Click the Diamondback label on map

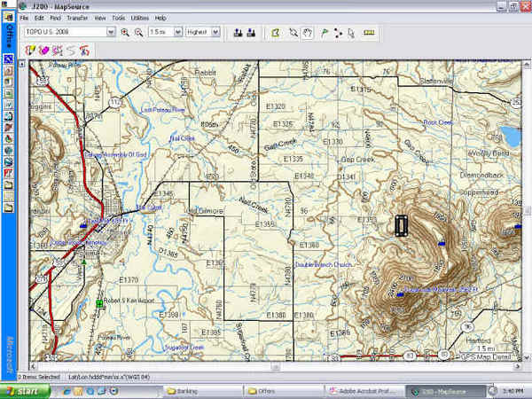pos(482,175)
